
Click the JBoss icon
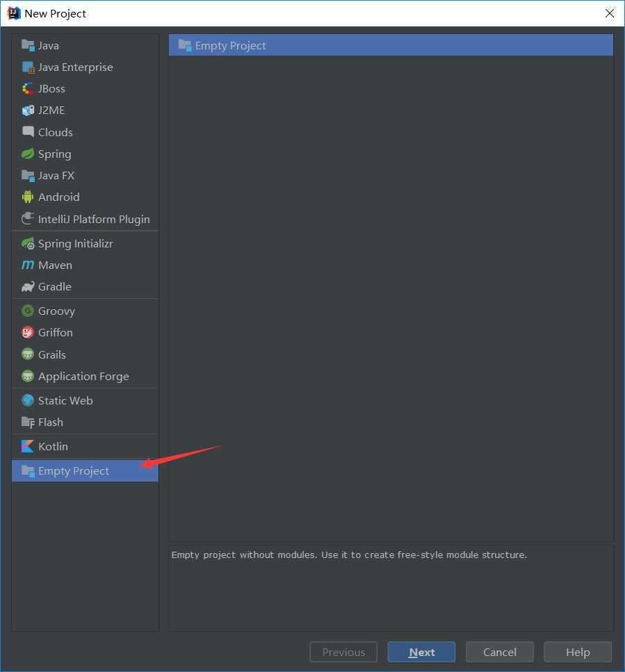pos(28,89)
